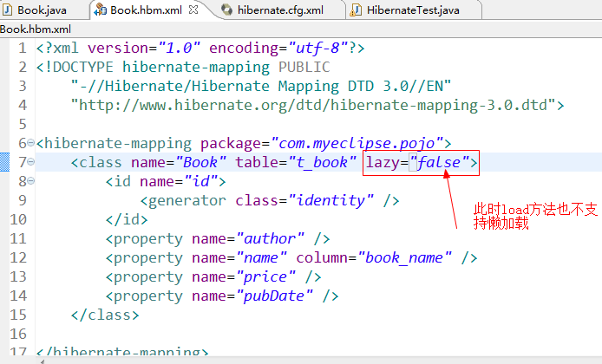Click the XML icon on Book.hbm.xml tab
The width and height of the screenshot is (602, 364).
click(x=101, y=10)
